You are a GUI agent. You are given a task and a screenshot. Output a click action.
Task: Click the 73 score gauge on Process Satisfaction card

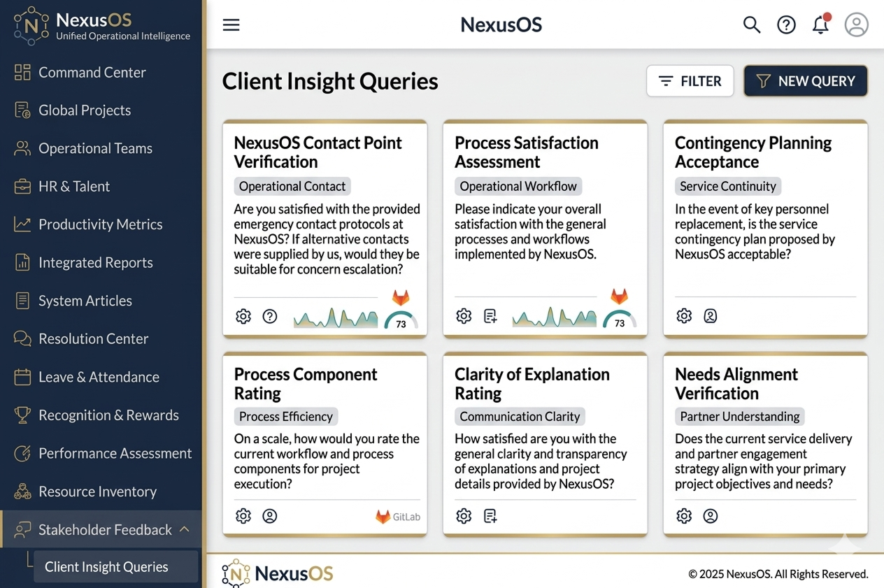(x=619, y=320)
